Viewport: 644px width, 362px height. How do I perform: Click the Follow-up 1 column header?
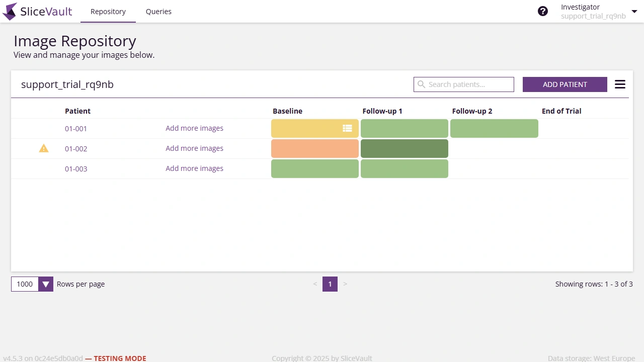tap(382, 111)
